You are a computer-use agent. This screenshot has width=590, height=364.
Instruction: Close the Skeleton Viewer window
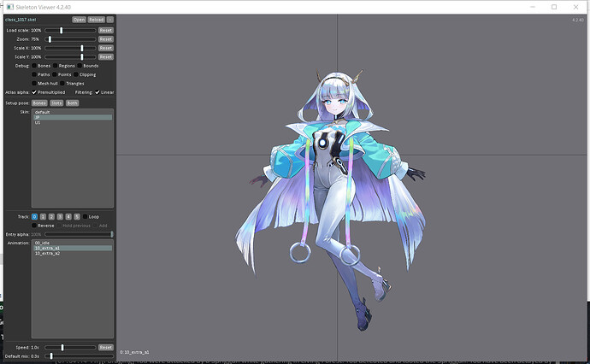click(575, 7)
